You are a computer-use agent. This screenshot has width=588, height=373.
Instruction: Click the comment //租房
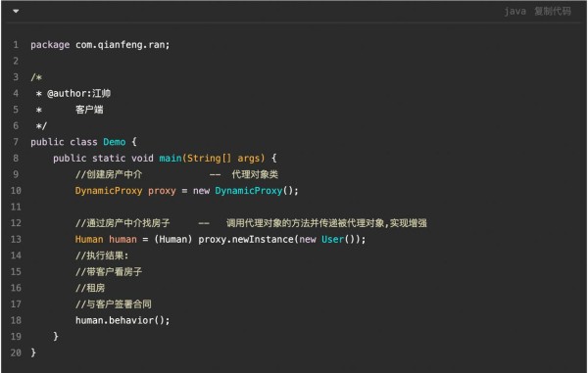pyautogui.click(x=90, y=288)
